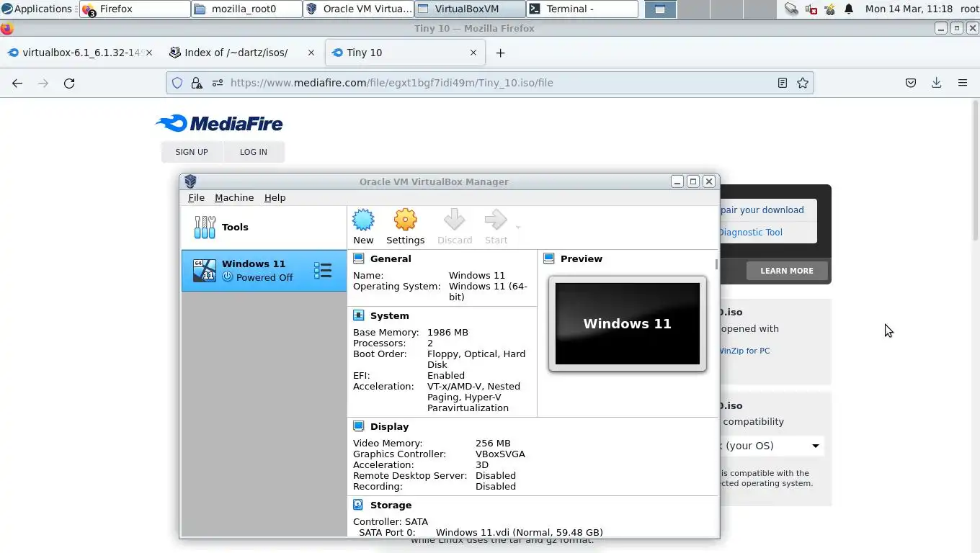Switch to Index of /~dartz/isos/ tab
This screenshot has height=553, width=980.
pos(242,53)
